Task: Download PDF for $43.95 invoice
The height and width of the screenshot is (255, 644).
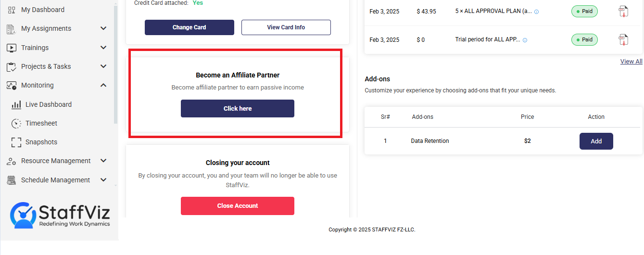Action: [623, 12]
